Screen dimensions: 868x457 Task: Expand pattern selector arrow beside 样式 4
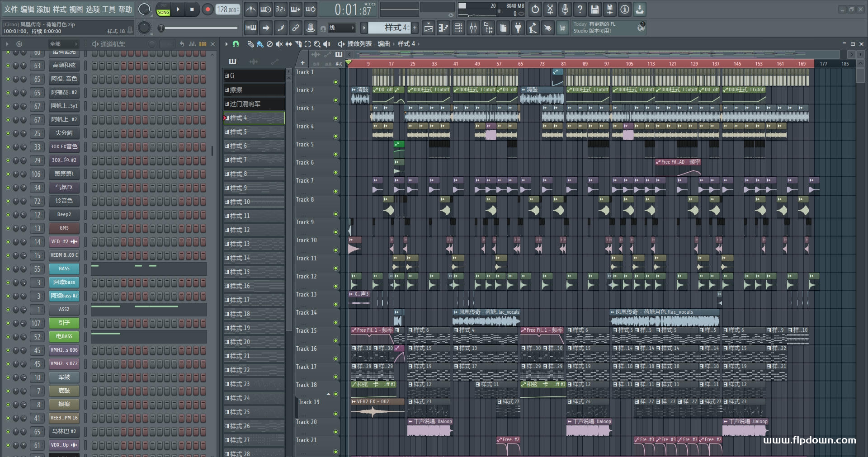coord(364,28)
